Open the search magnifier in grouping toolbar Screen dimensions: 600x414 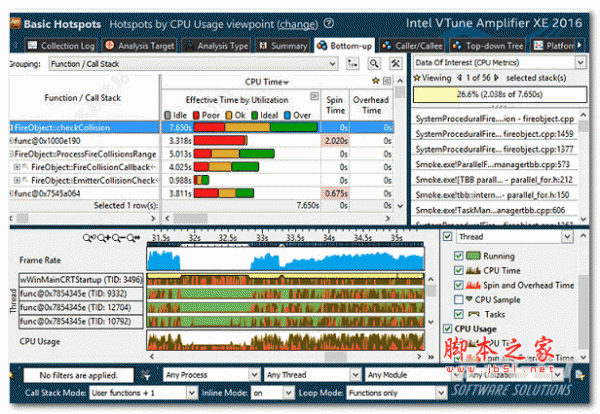coord(374,64)
